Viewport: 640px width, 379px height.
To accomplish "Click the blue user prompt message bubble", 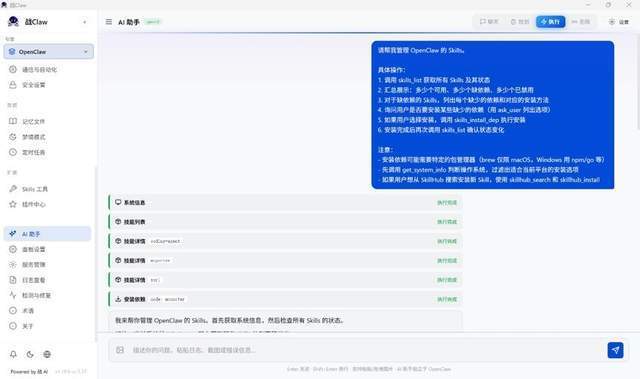I will 493,115.
